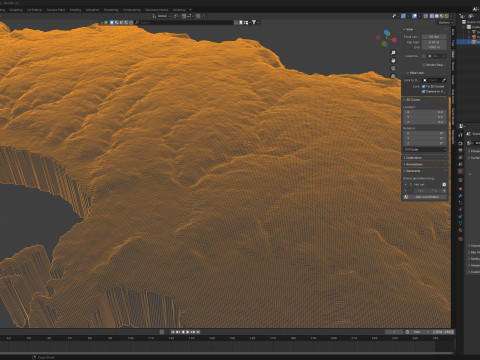
Task: Uncheck Camera to View checkbox
Action: [x=424, y=91]
